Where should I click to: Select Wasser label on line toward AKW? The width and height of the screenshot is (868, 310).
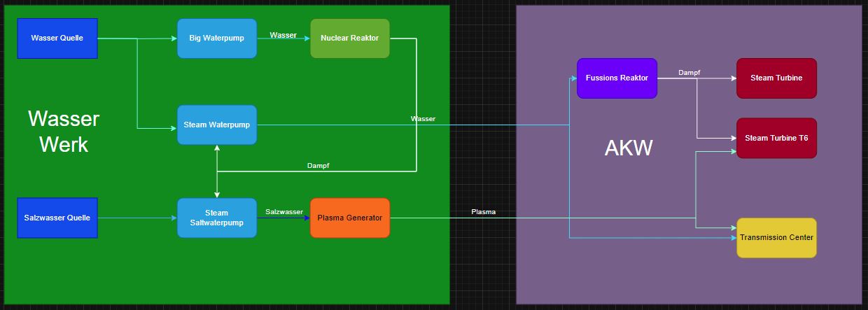point(423,119)
